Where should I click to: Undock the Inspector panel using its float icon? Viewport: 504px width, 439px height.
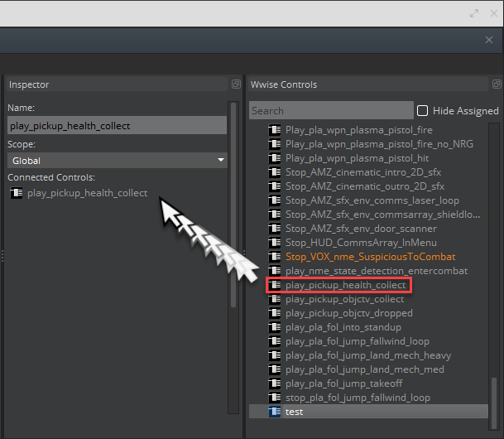point(235,84)
